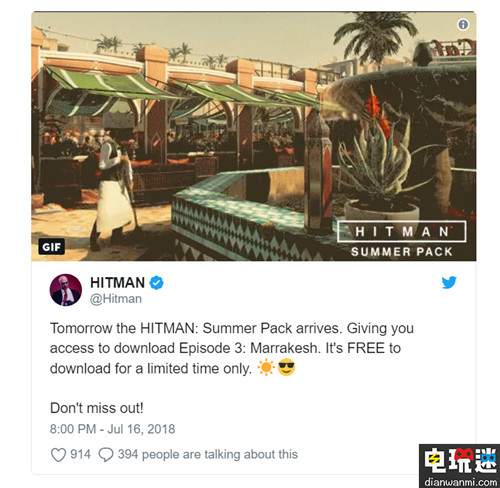Open the Twitter bird logo
Image resolution: width=500 pixels, height=488 pixels.
pyautogui.click(x=449, y=282)
